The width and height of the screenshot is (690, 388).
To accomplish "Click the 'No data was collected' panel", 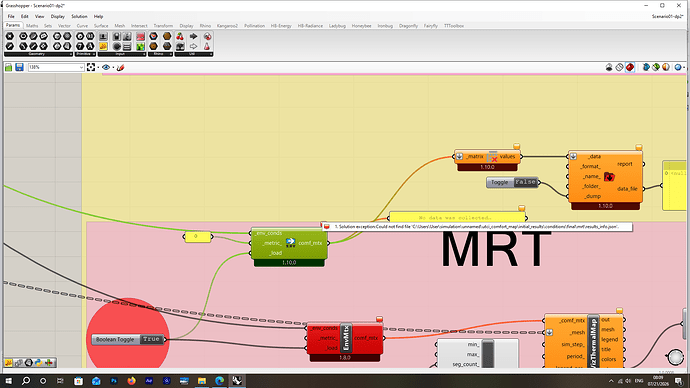I will click(457, 217).
